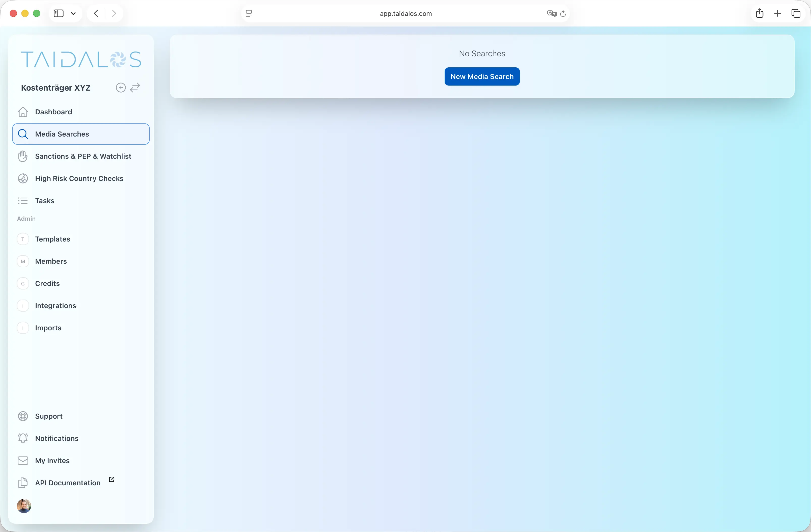Open Notifications bell icon
The width and height of the screenshot is (811, 532).
coord(23,438)
